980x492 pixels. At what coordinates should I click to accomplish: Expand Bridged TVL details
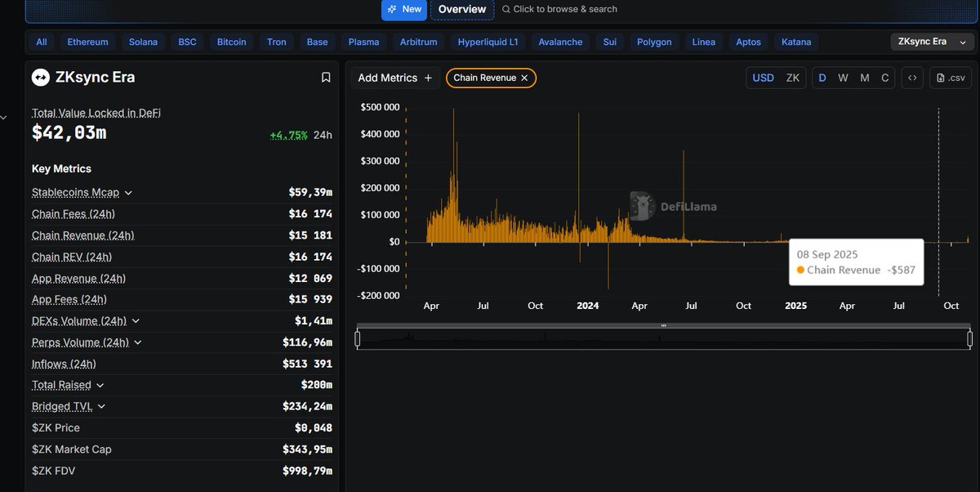tap(101, 406)
